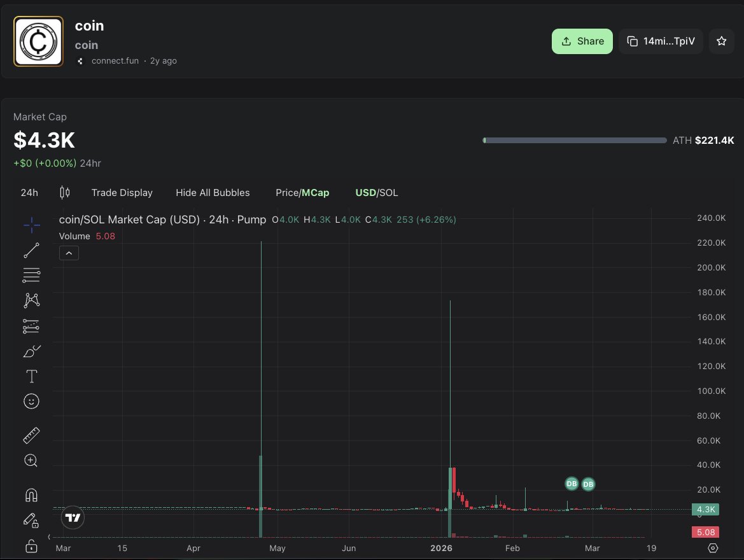Screen dimensions: 744x560
Task: Select the brush drawing tool
Action: pyautogui.click(x=31, y=351)
